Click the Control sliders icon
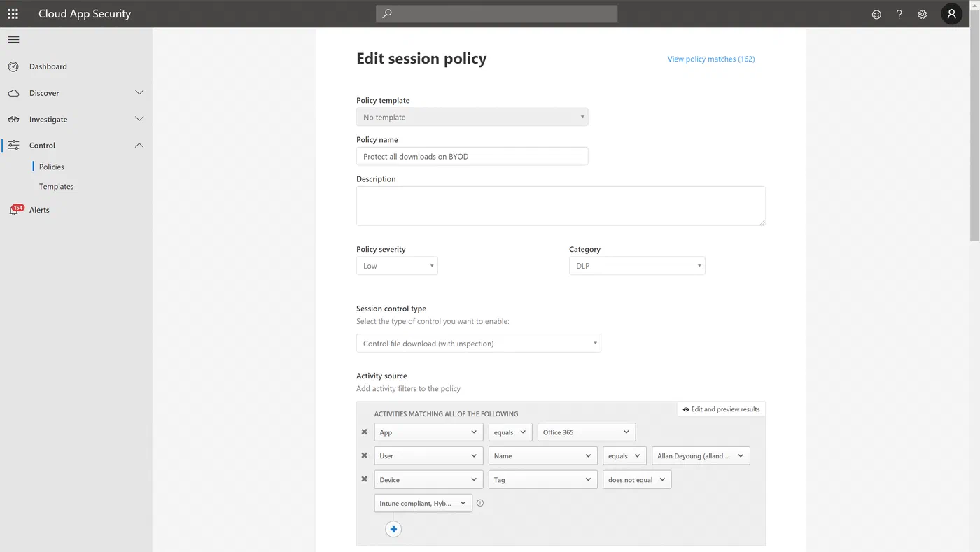The height and width of the screenshot is (552, 980). click(x=13, y=146)
